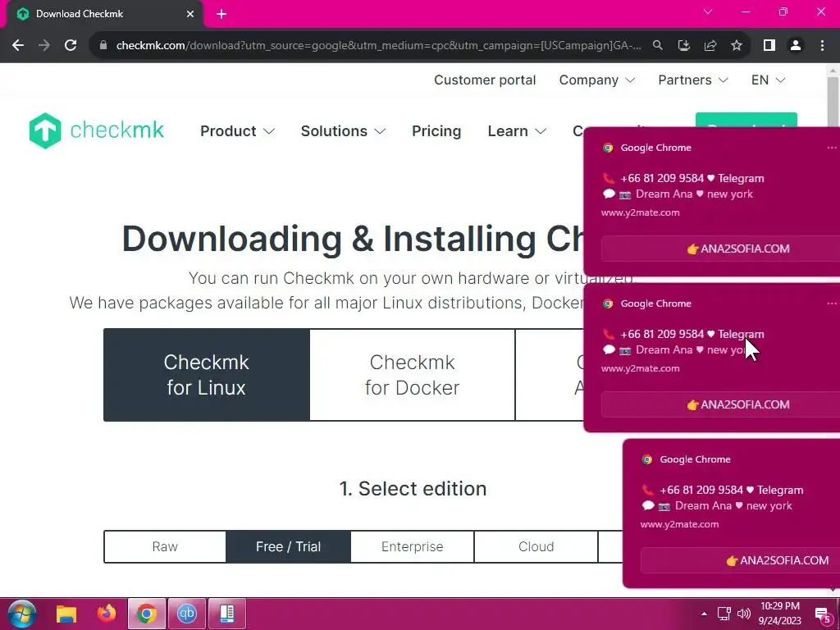840x630 pixels.
Task: Expand the Product menu
Action: point(237,131)
